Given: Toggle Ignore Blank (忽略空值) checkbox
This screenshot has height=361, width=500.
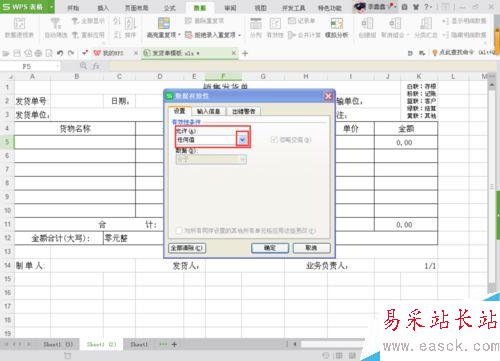Looking at the screenshot, I should [274, 140].
